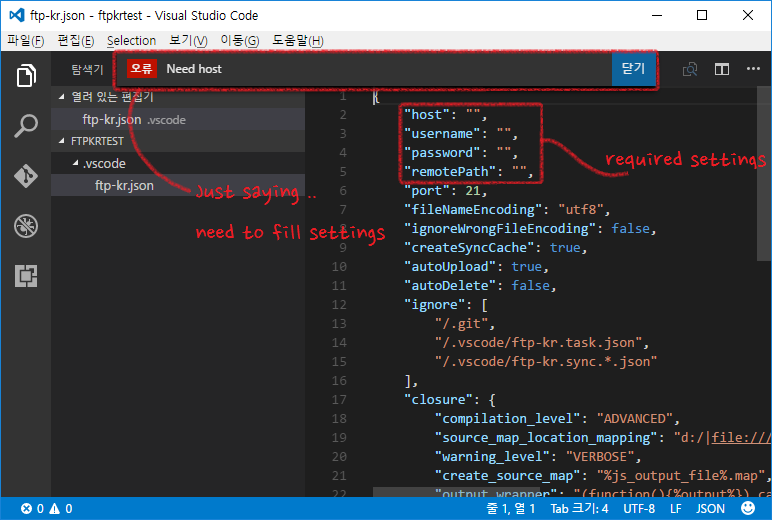772x520 pixels.
Task: Change line ending via LF indicator
Action: pos(676,509)
